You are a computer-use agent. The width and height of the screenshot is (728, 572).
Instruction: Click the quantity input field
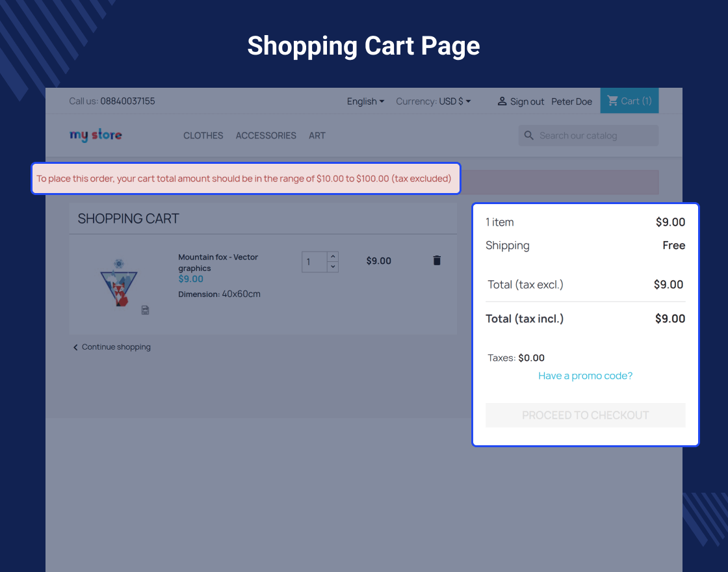(x=315, y=262)
